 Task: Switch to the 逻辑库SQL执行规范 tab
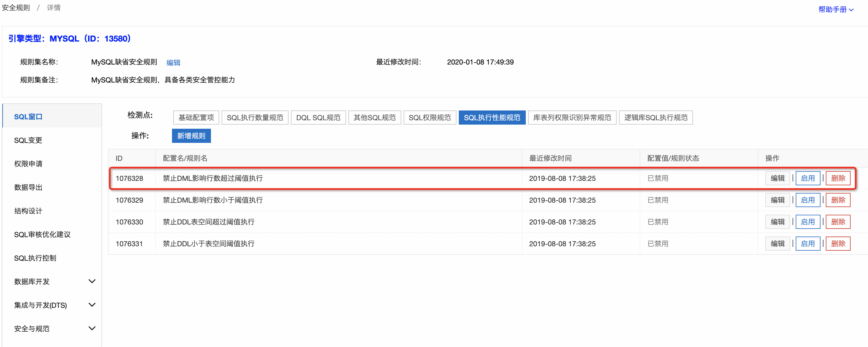pyautogui.click(x=655, y=118)
